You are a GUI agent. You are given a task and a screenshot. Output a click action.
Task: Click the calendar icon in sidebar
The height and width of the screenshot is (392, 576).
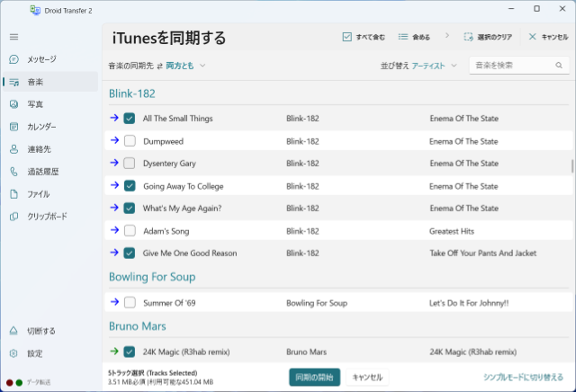click(14, 127)
